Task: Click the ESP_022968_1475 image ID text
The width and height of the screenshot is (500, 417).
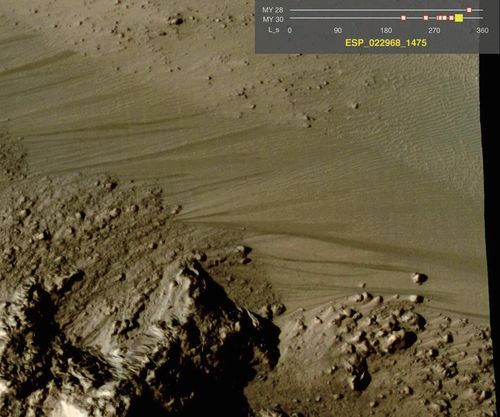Action: (x=386, y=43)
